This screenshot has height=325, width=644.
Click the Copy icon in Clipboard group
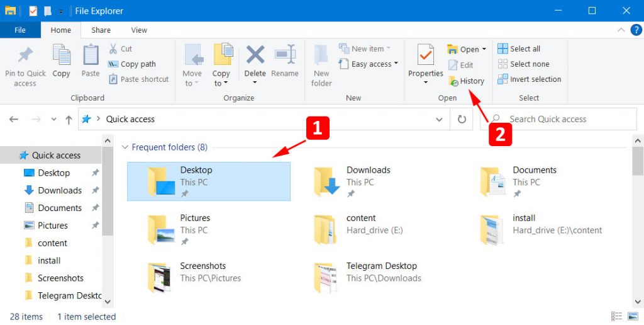[61, 55]
